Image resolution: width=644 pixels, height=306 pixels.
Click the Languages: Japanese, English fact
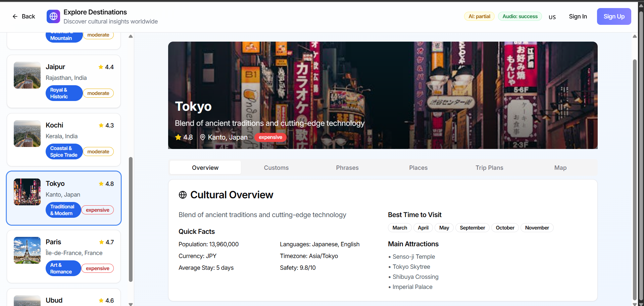(x=320, y=244)
